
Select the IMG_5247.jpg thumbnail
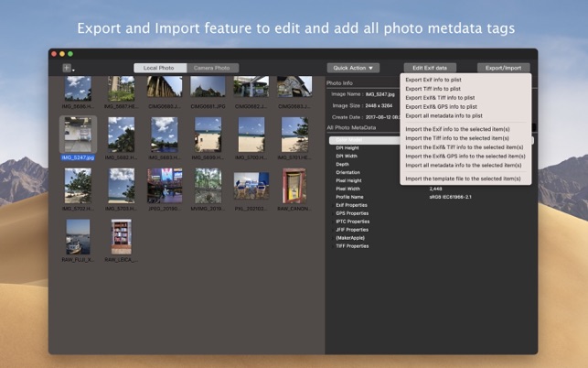tap(78, 135)
